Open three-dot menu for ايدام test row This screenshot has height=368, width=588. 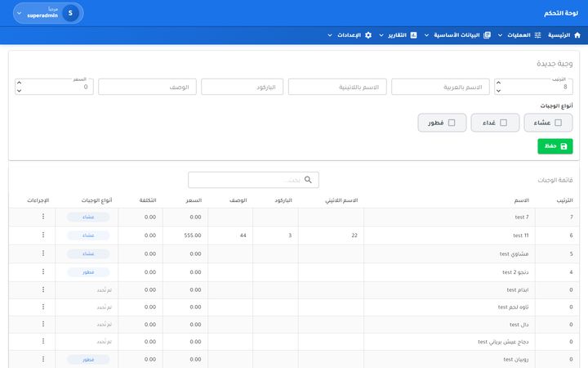pyautogui.click(x=43, y=289)
